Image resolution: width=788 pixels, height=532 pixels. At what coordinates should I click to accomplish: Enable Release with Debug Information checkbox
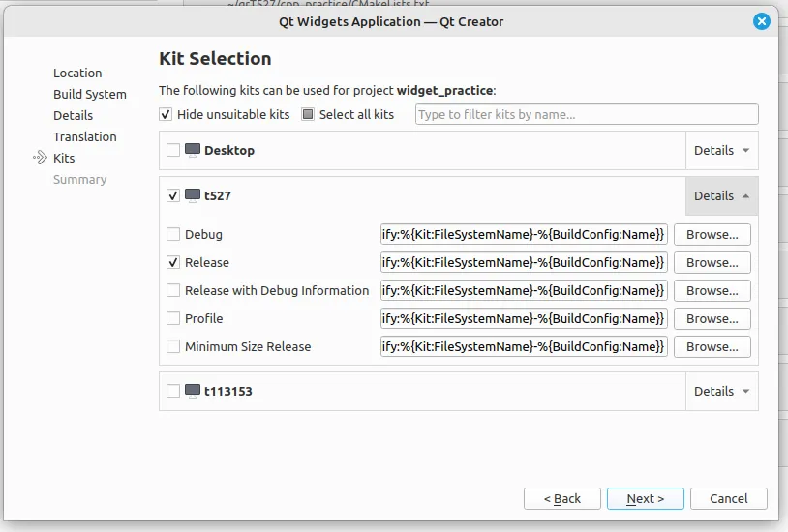173,290
